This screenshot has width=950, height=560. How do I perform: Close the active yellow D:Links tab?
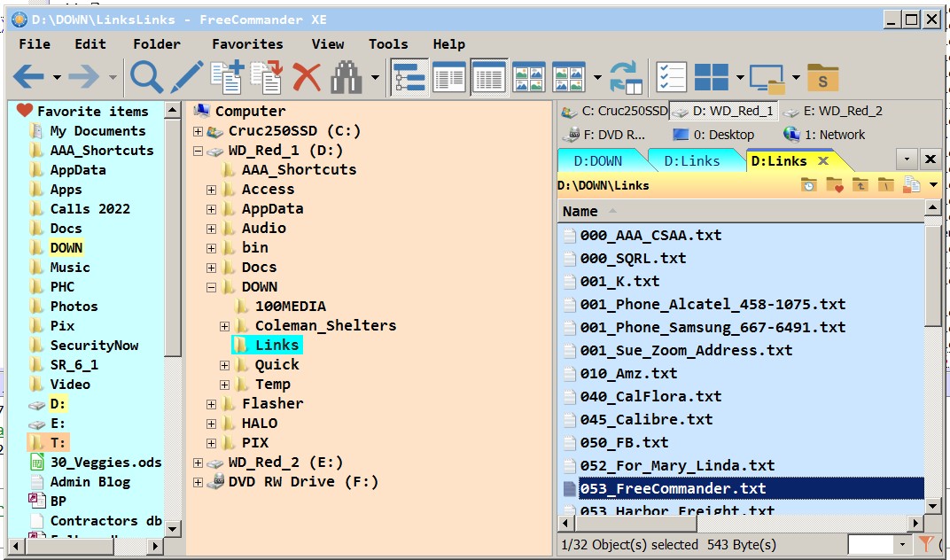822,160
